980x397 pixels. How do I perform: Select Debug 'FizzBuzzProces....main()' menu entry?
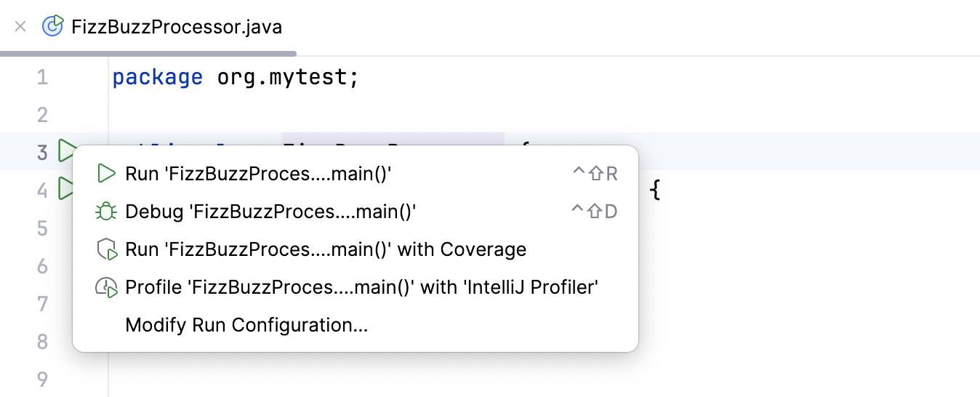(x=270, y=212)
